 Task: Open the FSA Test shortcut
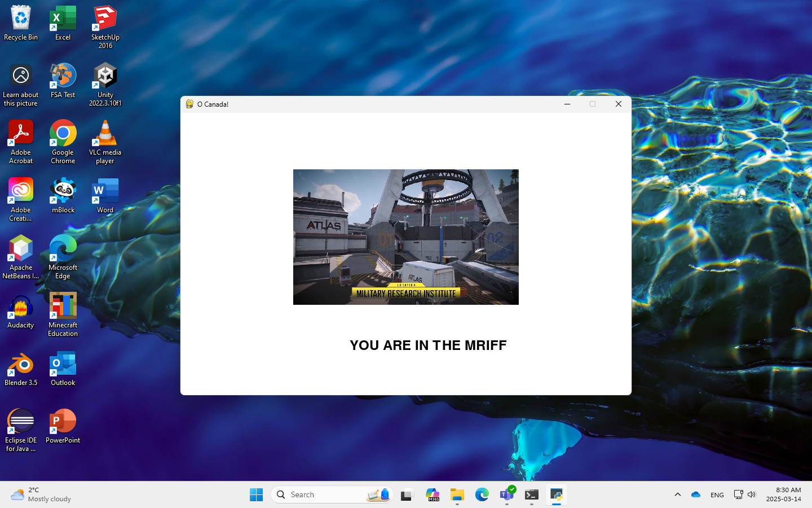click(63, 81)
